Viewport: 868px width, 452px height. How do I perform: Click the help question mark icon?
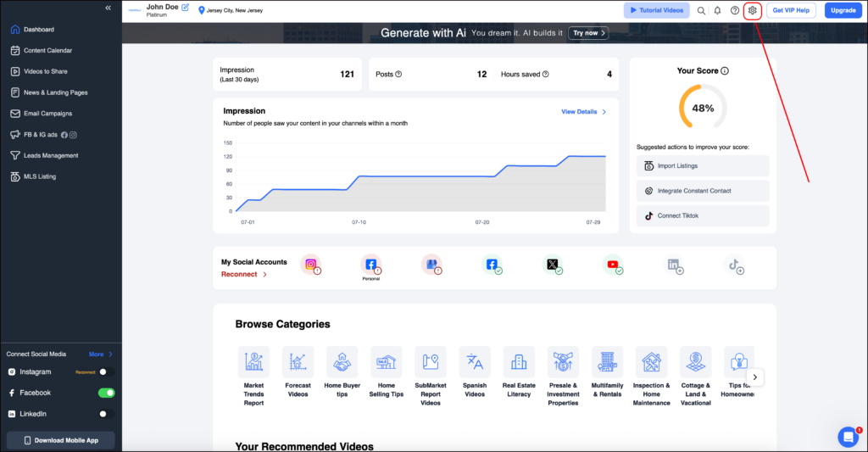click(735, 10)
